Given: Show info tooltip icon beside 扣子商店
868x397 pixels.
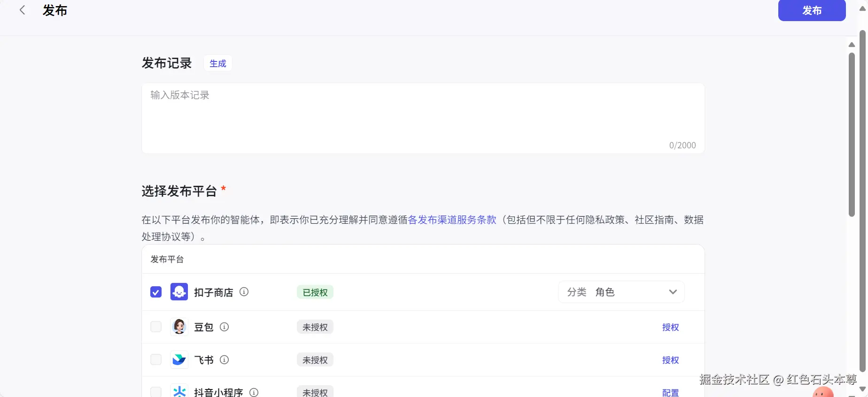Looking at the screenshot, I should pyautogui.click(x=244, y=291).
